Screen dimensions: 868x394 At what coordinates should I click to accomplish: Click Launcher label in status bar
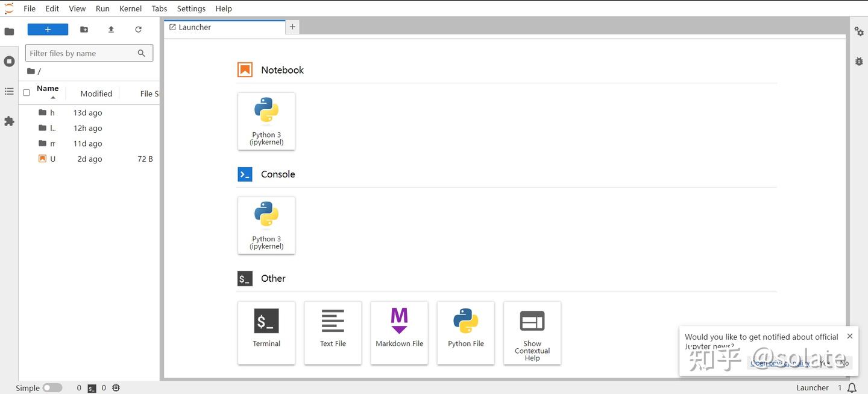[812, 388]
